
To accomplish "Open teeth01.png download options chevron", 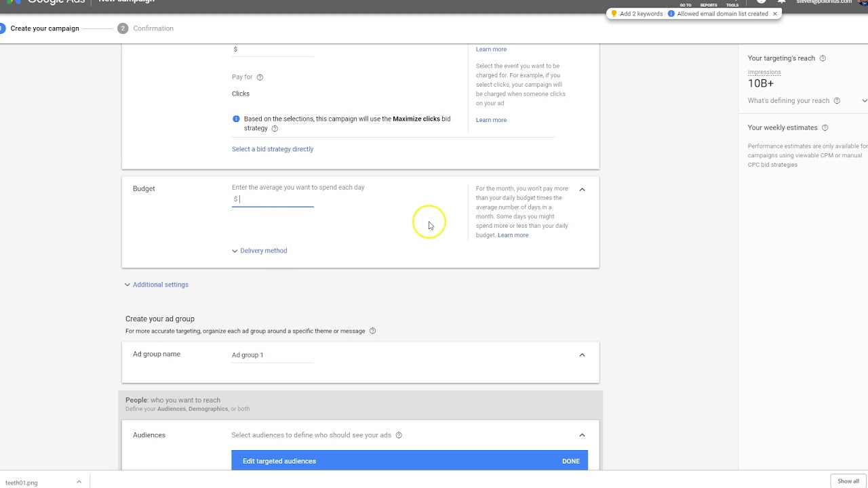I will (x=79, y=482).
